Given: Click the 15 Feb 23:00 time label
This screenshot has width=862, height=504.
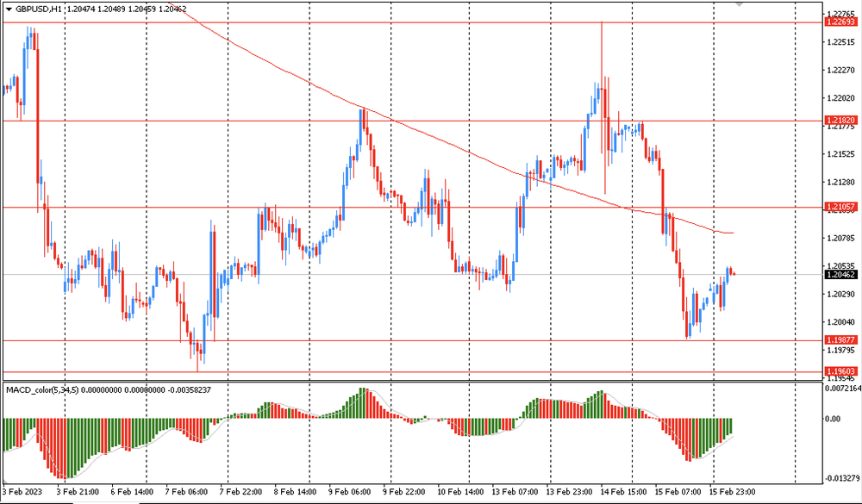Looking at the screenshot, I should click(x=733, y=491).
